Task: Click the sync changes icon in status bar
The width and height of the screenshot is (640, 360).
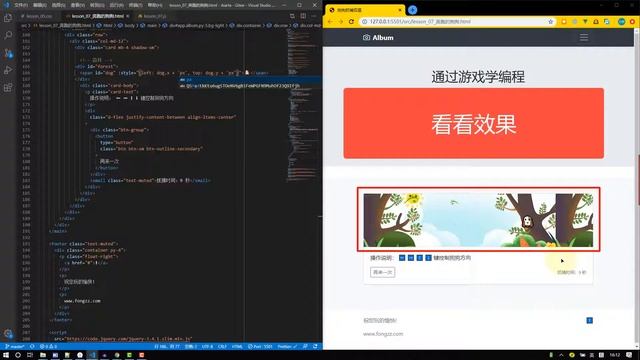Action: coord(32,347)
